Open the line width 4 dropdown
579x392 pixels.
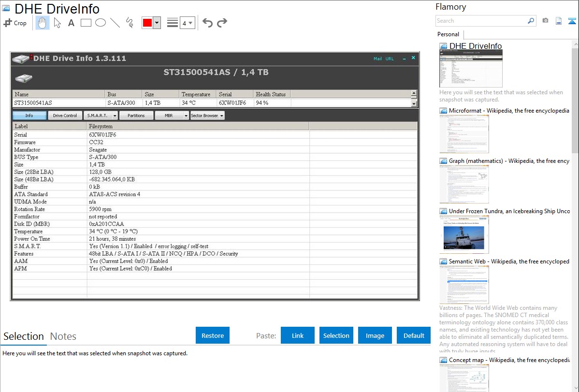click(188, 23)
